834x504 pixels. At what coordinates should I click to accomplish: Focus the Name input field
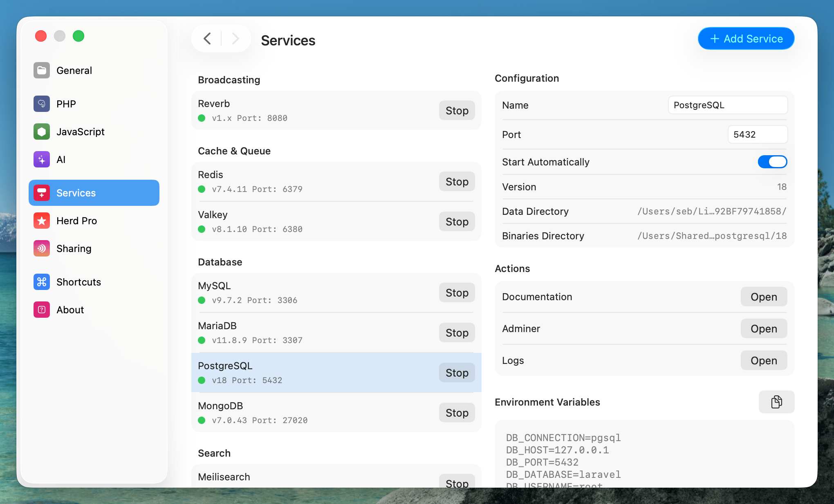click(728, 105)
